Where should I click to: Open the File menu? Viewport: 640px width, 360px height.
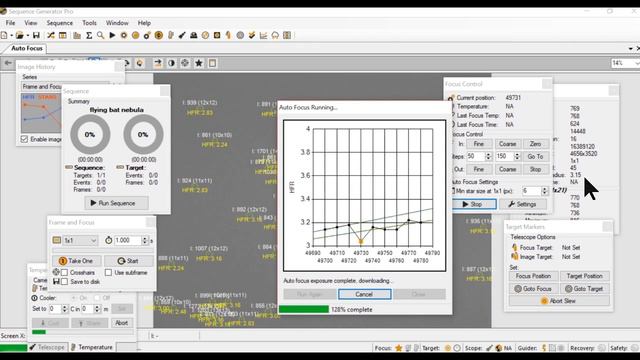pos(10,23)
